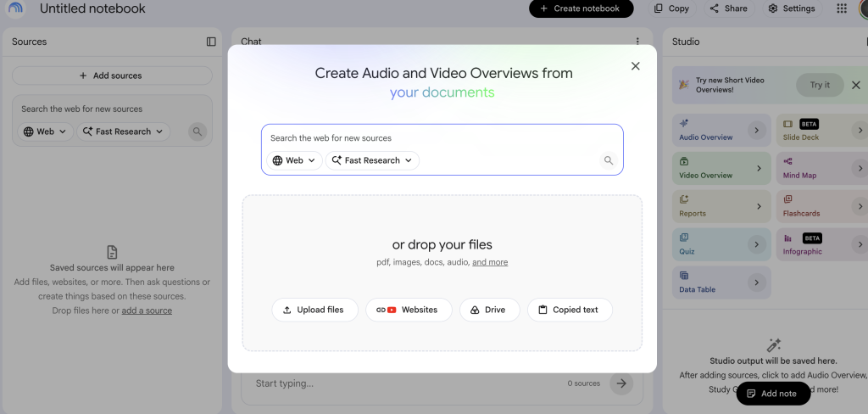The width and height of the screenshot is (868, 414).
Task: Open Google apps grid icon
Action: point(842,8)
